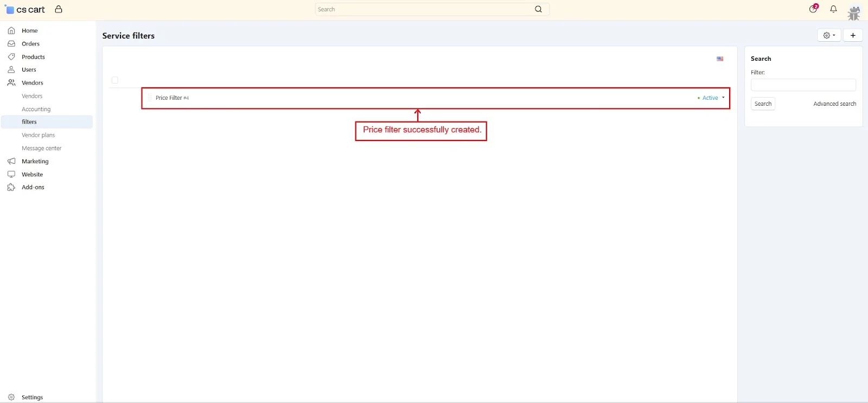The width and height of the screenshot is (868, 403).
Task: Click the US flag language icon
Action: pos(720,59)
